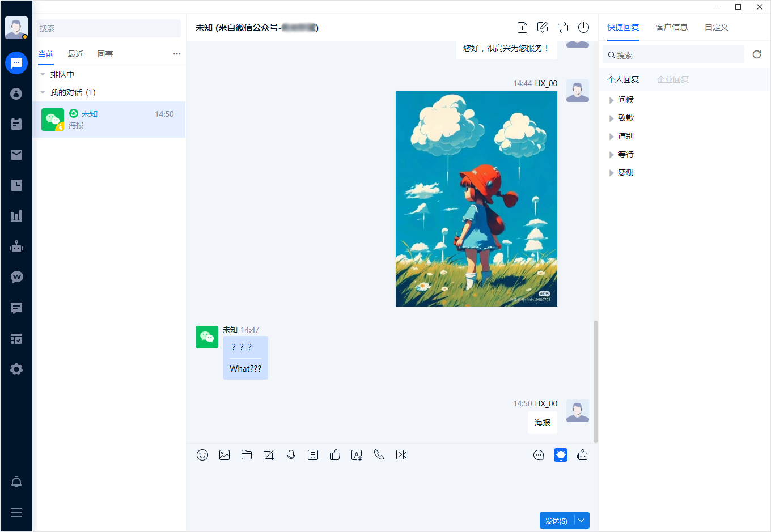
Task: Click the transfer conversation icon
Action: point(563,28)
